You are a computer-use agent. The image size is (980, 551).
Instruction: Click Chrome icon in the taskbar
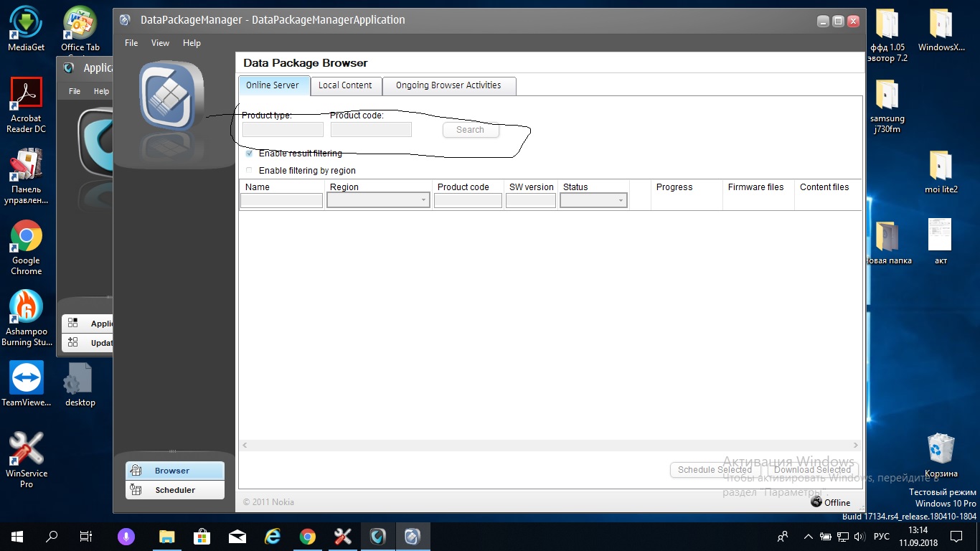point(308,537)
